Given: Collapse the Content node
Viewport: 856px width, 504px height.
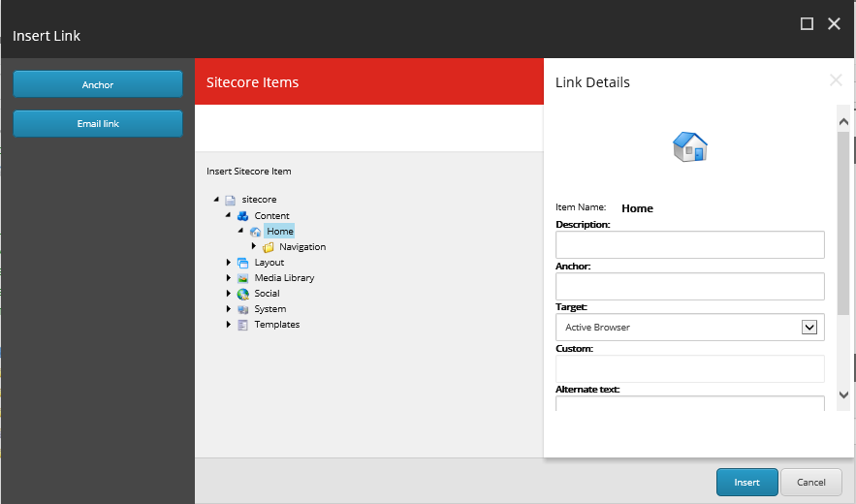Looking at the screenshot, I should click(228, 215).
